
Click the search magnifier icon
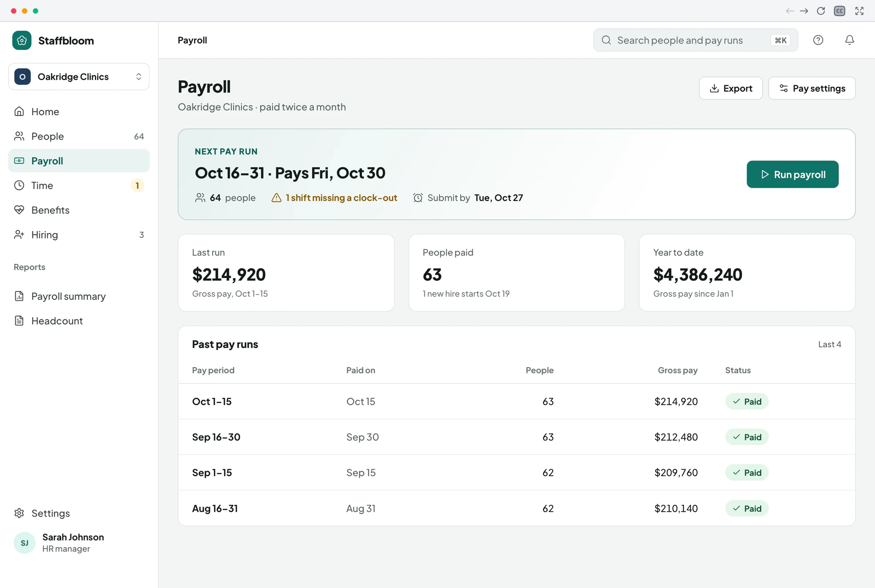pos(606,40)
